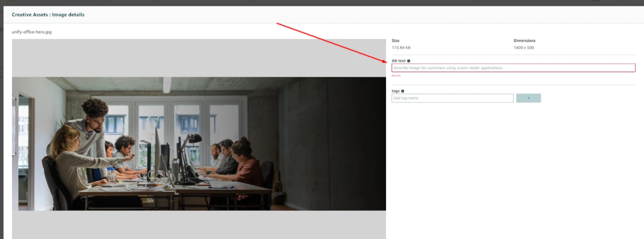The image size is (644, 239).
Task: Click the Required error message below Alt text
Action: pyautogui.click(x=396, y=75)
